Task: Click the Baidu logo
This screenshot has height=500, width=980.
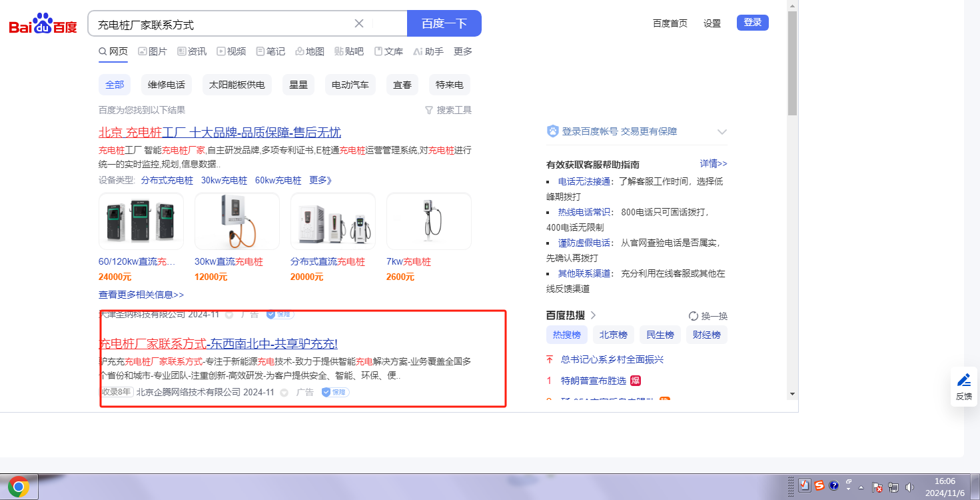Action: pyautogui.click(x=43, y=25)
